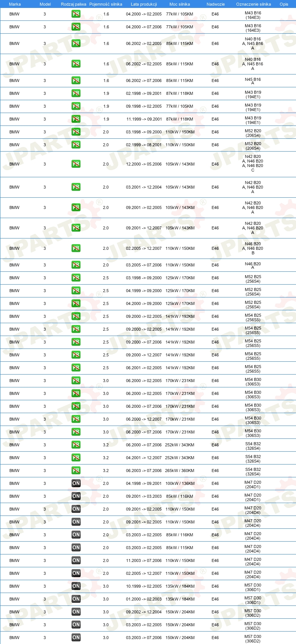Select diesel ON icon in 10.1999 -> 02.2005 row
Image resolution: width=296 pixels, height=644 pixels.
point(76,586)
